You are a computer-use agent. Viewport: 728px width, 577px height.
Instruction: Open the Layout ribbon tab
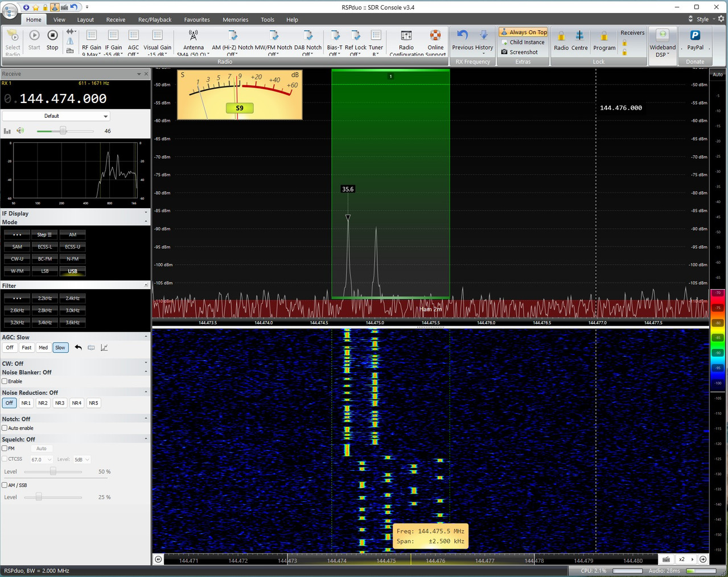pos(85,19)
